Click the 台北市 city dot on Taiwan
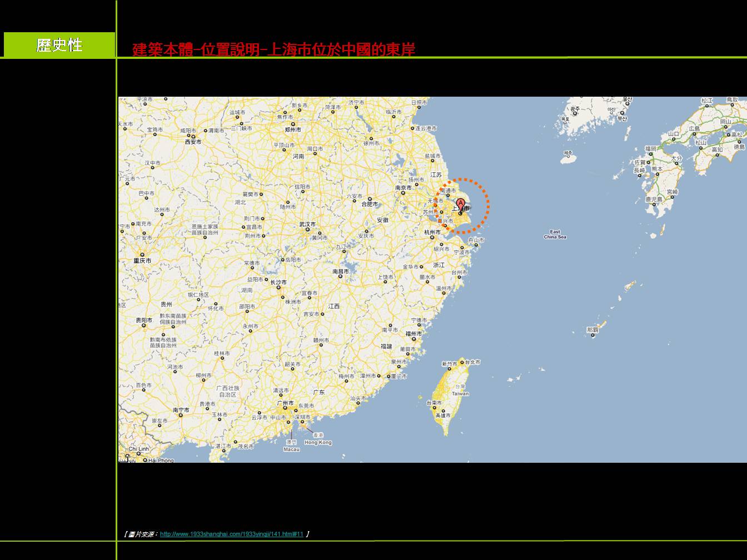This screenshot has height=560, width=747. 462,362
